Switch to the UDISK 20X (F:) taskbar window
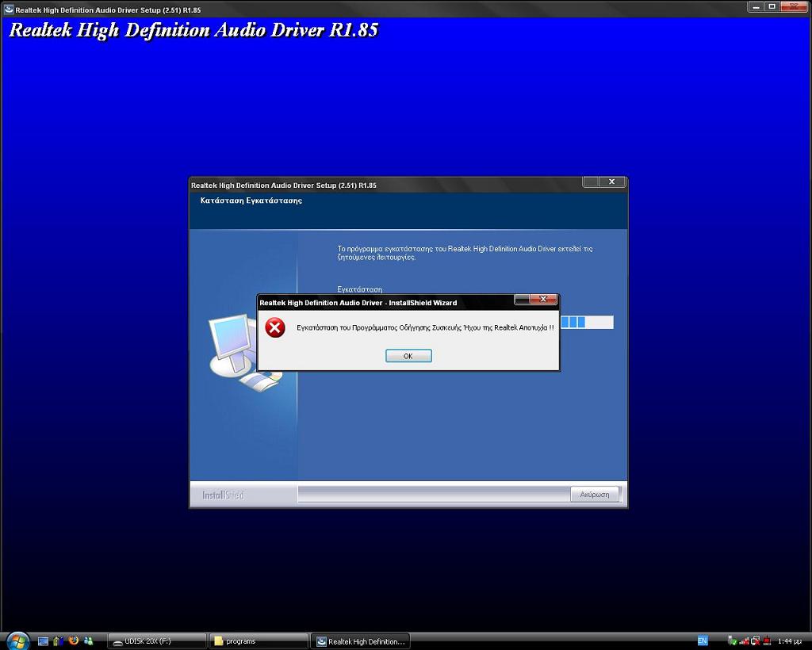The height and width of the screenshot is (650, 812). pyautogui.click(x=156, y=641)
